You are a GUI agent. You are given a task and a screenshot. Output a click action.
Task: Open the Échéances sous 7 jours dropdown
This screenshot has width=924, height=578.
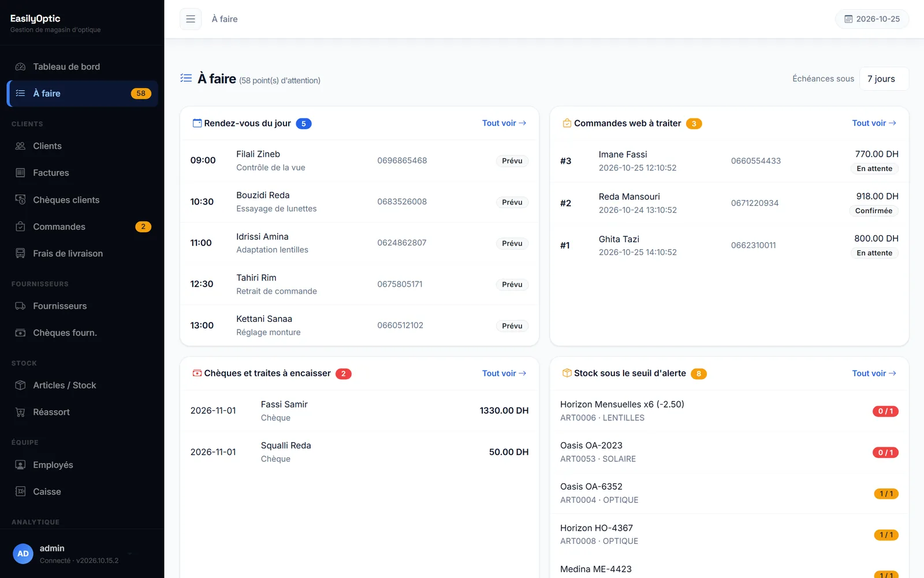(884, 79)
